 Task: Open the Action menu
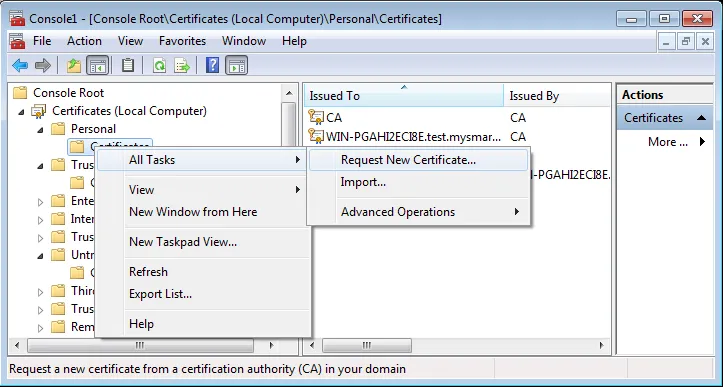point(84,41)
